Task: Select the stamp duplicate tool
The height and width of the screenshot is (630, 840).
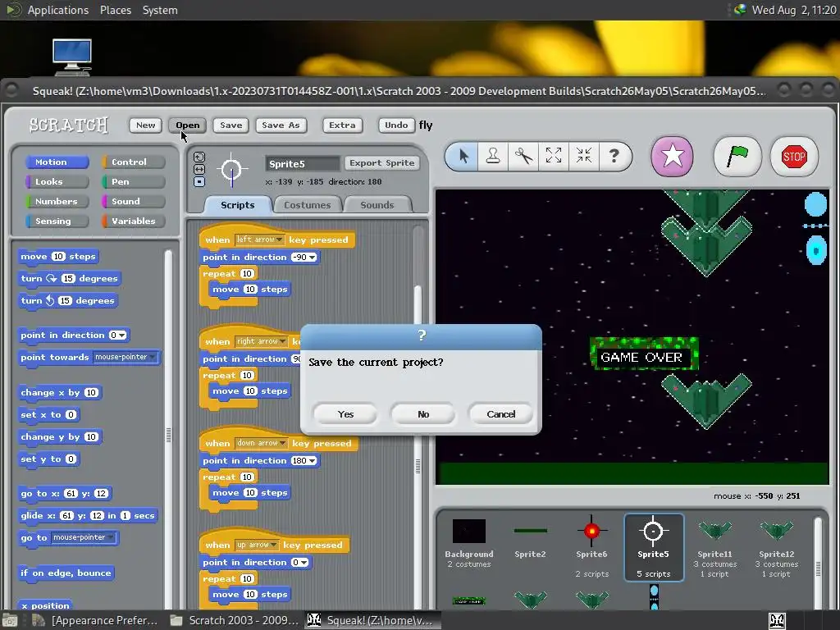Action: (493, 157)
